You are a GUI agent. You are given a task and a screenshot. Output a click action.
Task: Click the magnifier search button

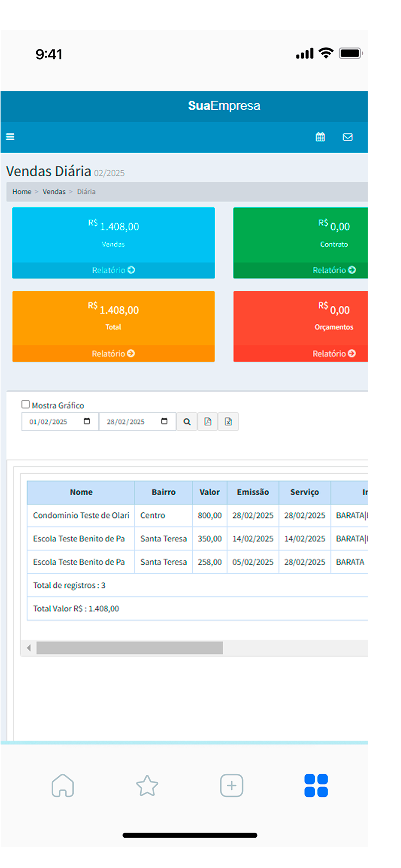coord(187,421)
